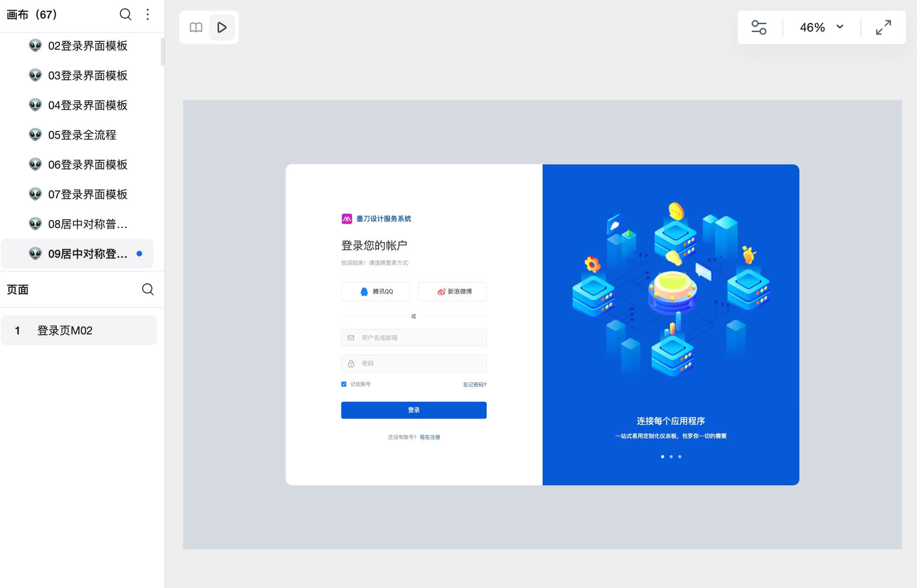Click the 墨刀设计服务系统 logo icon
Viewport: 917px width, 588px height.
click(x=346, y=218)
